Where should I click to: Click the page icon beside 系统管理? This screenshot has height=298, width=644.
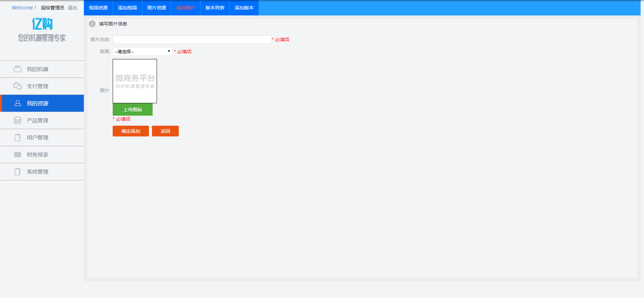click(17, 172)
